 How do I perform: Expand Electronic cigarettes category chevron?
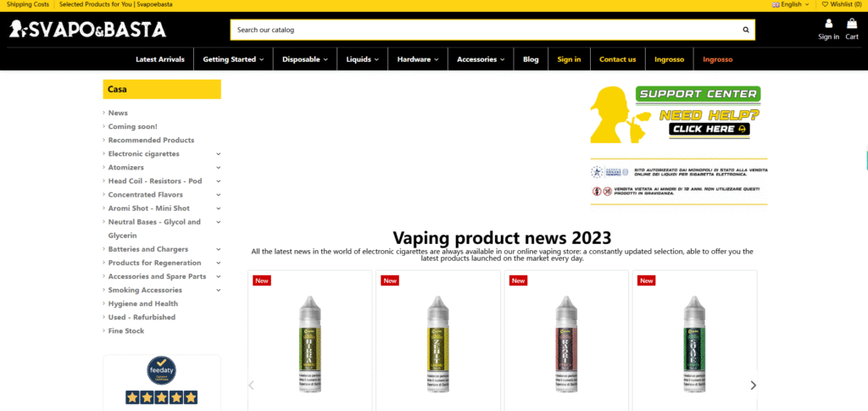click(x=219, y=153)
